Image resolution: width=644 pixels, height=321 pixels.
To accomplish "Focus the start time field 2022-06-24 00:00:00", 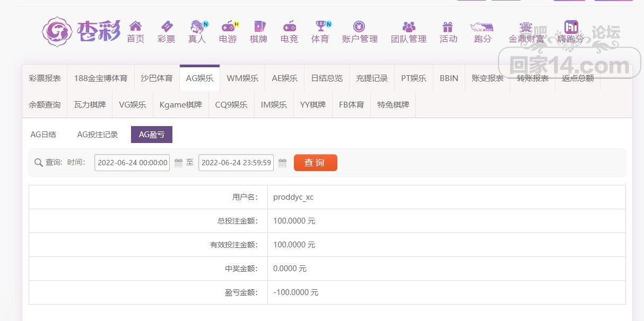I will [132, 163].
